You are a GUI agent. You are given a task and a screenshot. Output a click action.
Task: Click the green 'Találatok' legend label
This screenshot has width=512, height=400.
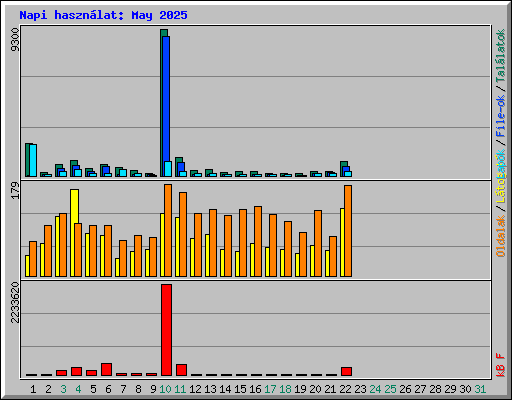click(500, 56)
